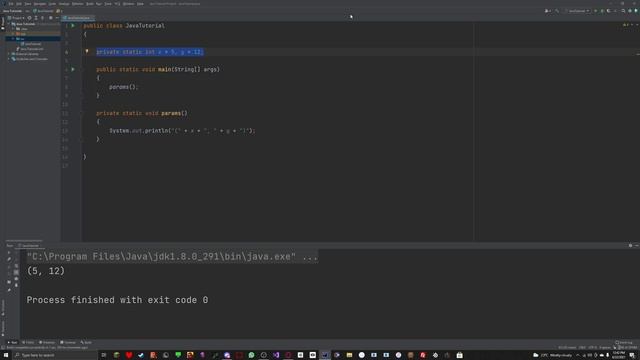The image size is (640, 360).
Task: Open Run panel settings gear icon
Action: [x=630, y=246]
